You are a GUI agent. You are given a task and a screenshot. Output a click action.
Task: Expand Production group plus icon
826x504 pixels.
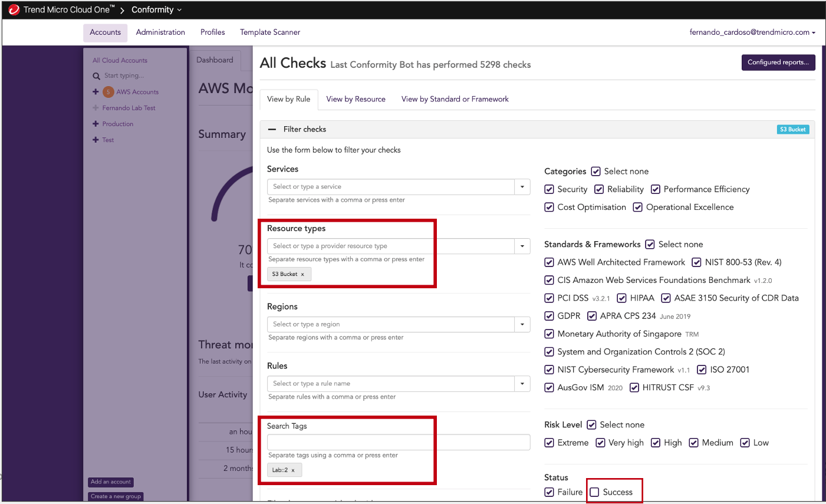(x=96, y=124)
